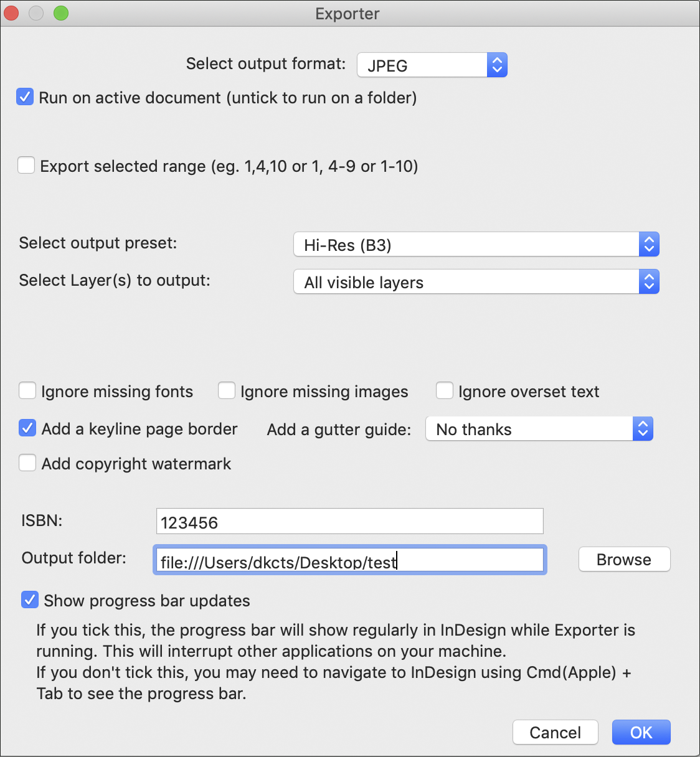Click the Output folder path field

[x=350, y=560]
